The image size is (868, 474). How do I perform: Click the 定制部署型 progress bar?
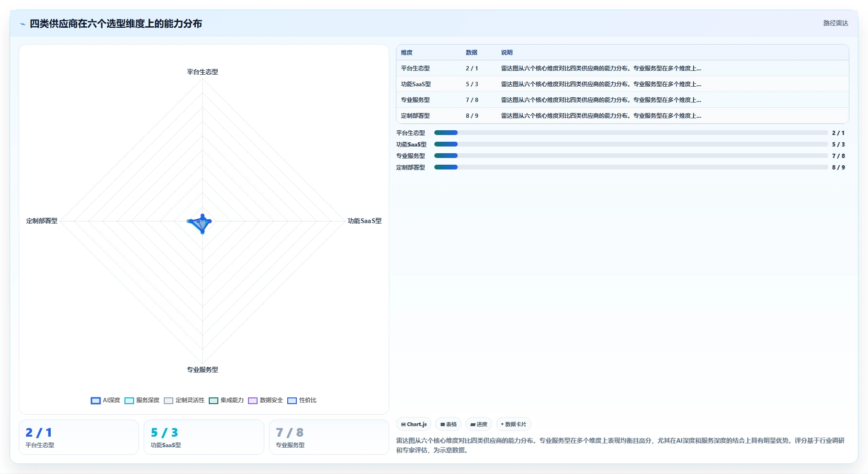[631, 167]
